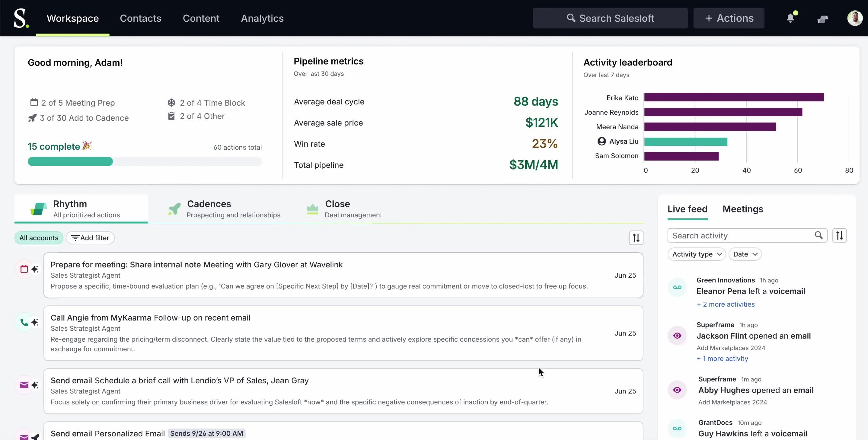Open the Analytics menu item
The image size is (868, 440).
coord(262,18)
